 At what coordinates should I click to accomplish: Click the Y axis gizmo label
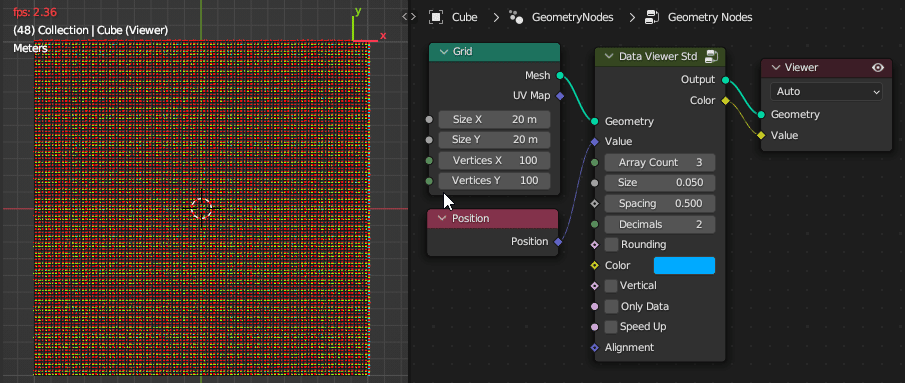[358, 11]
